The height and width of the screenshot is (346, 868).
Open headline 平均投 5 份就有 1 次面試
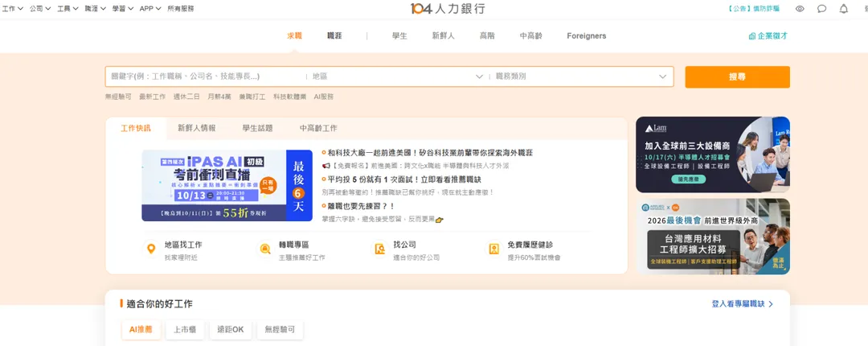coord(404,179)
